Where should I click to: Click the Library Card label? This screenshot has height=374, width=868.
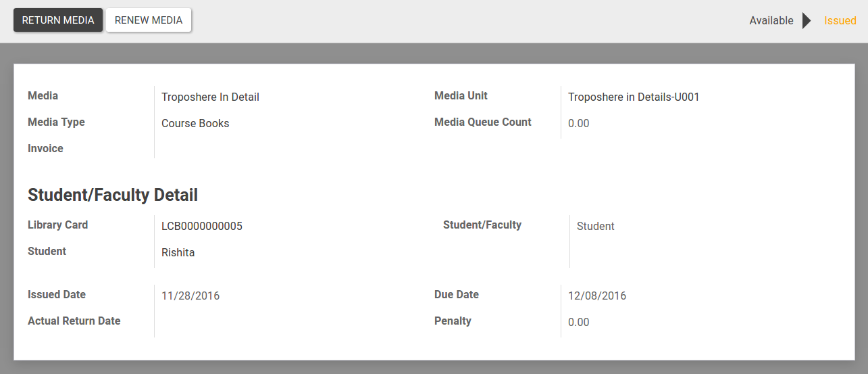tap(58, 225)
